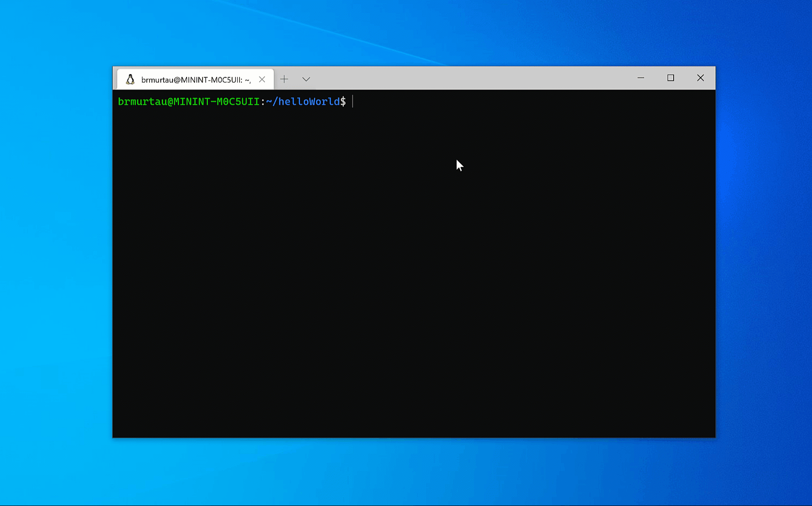Close the brmurtau@MININT-M0C5UII tab
Viewport: 812px width, 506px height.
pos(262,80)
